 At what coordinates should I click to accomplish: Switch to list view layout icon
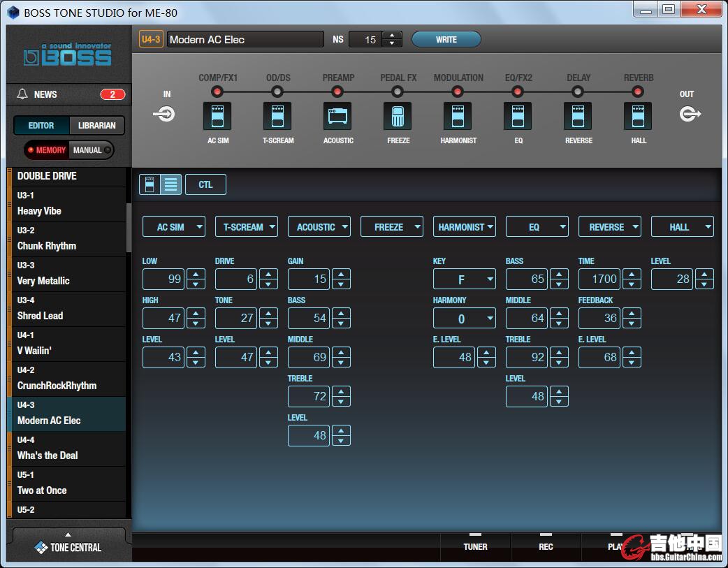(171, 184)
